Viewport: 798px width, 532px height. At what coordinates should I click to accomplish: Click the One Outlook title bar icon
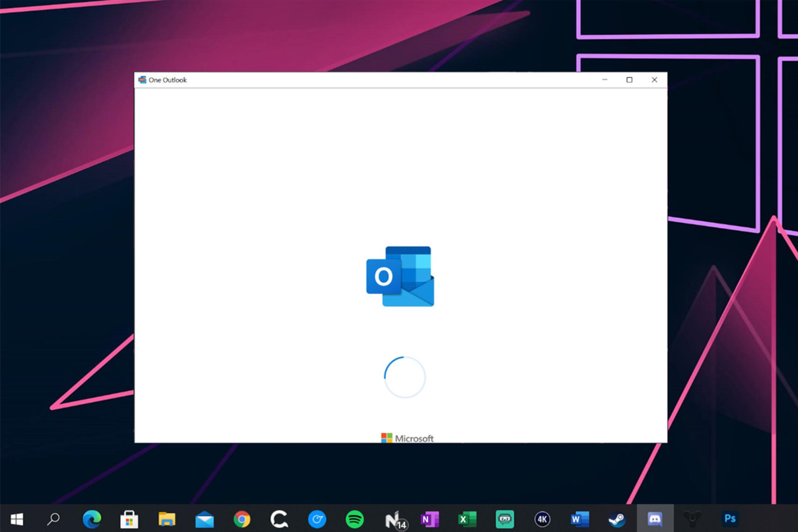pos(142,80)
